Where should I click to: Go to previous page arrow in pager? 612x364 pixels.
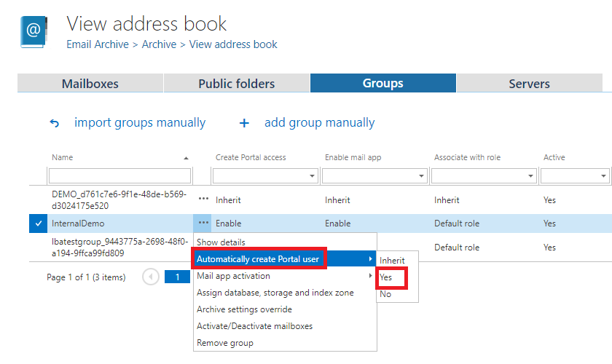(x=151, y=277)
